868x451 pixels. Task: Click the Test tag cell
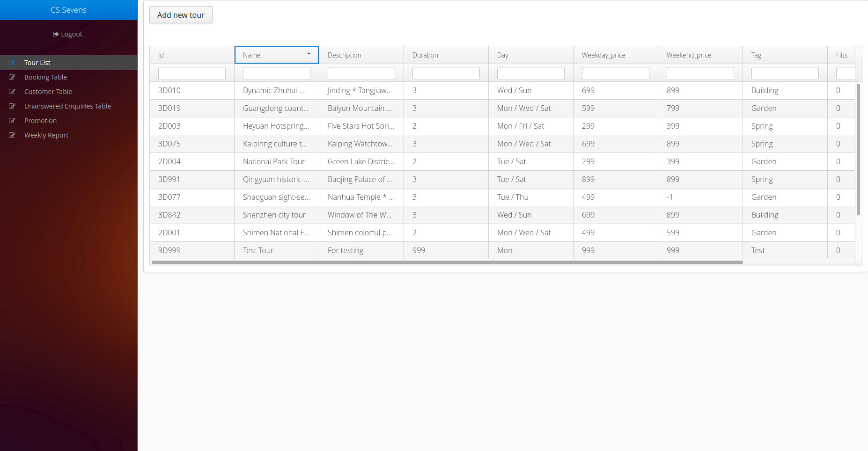point(785,250)
